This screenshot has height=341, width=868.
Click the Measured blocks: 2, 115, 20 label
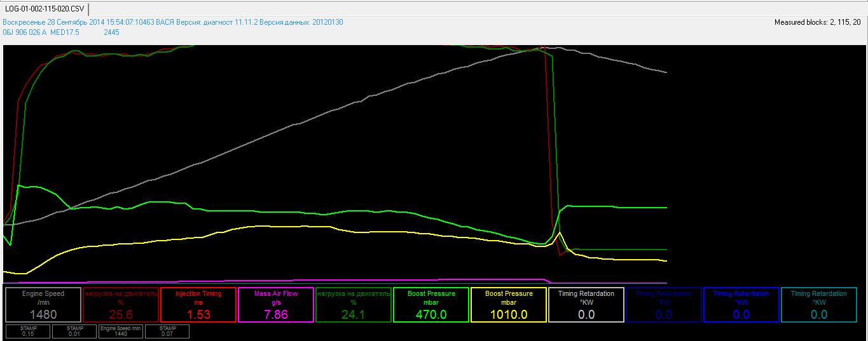pos(817,22)
